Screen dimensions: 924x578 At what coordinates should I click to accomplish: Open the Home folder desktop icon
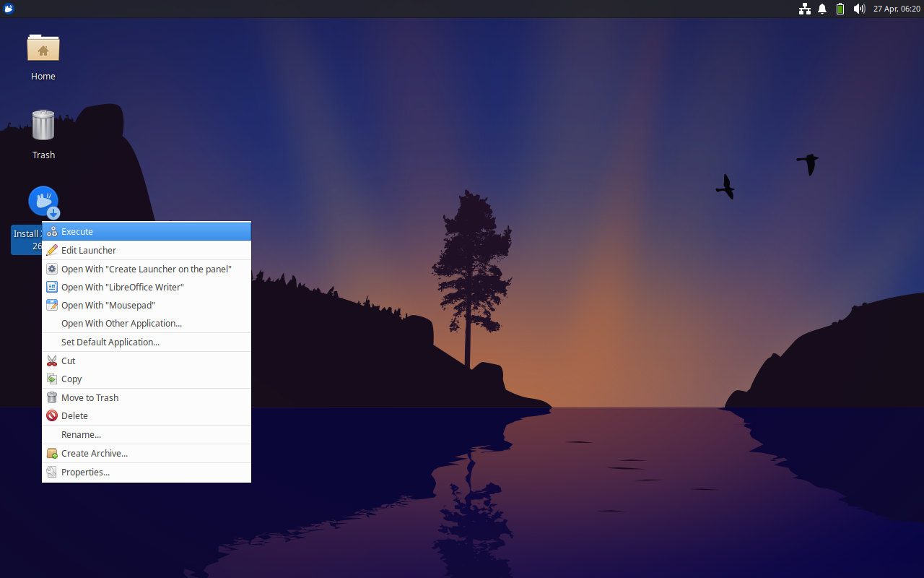click(43, 48)
